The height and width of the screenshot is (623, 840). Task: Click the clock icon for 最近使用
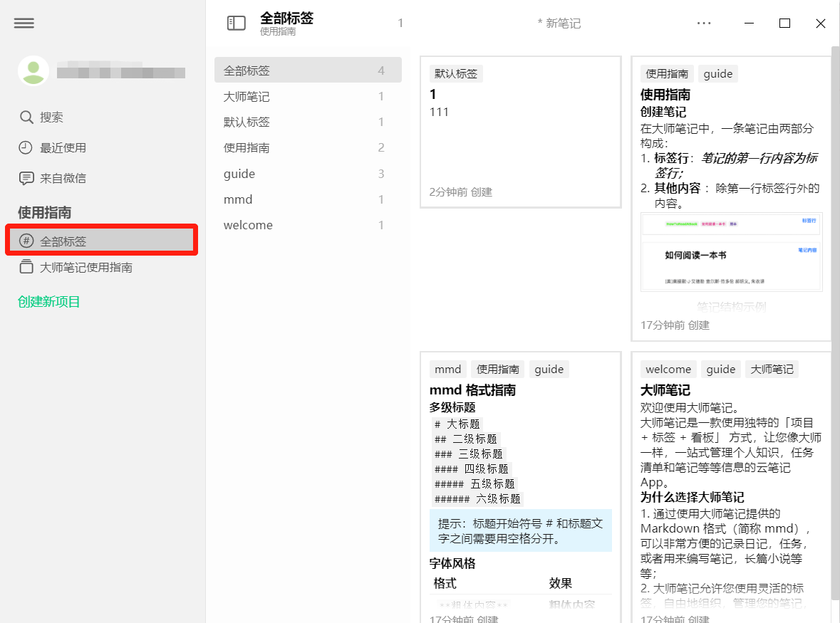[x=26, y=147]
